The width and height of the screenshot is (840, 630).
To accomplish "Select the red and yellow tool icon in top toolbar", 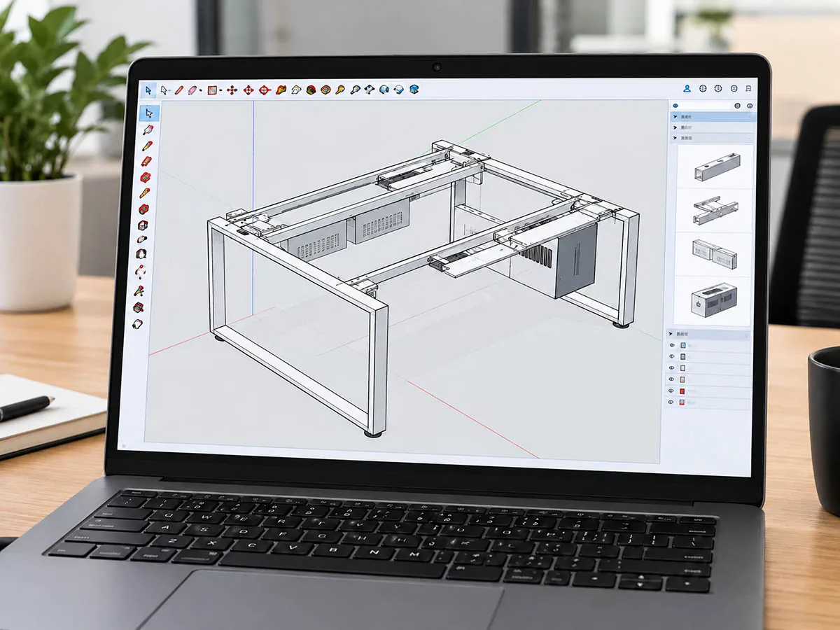I will pos(281,90).
